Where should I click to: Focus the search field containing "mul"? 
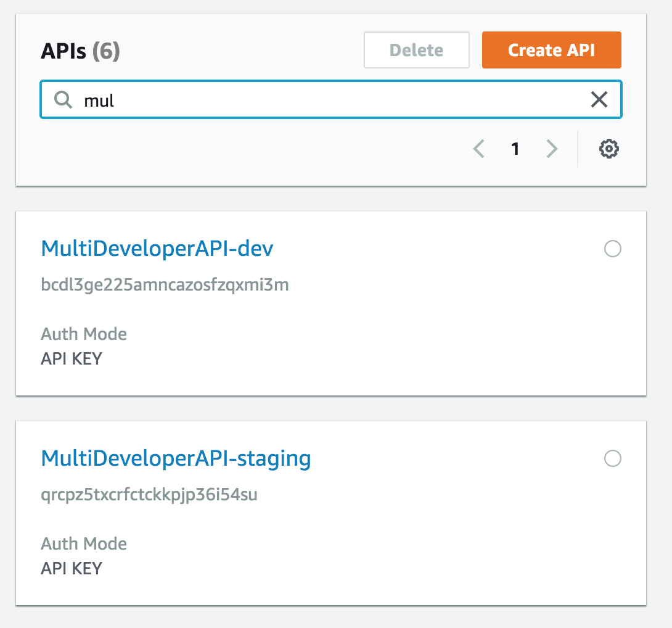(333, 99)
